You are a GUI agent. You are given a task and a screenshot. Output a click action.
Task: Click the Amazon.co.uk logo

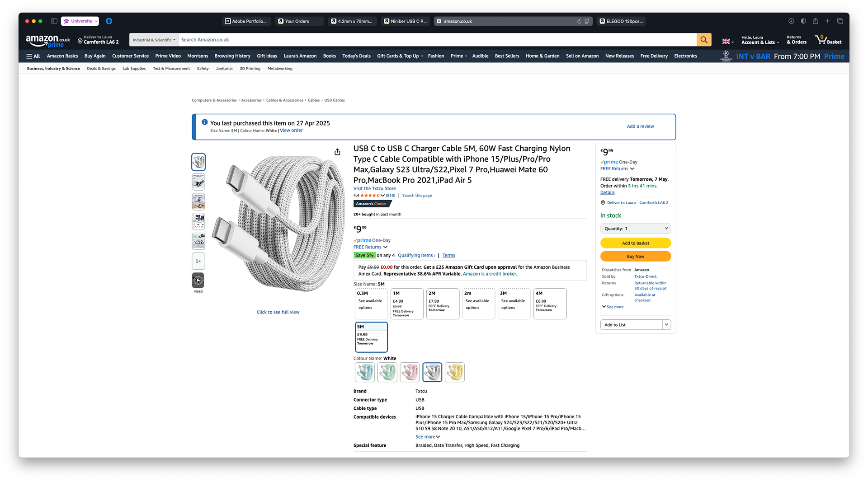point(47,41)
